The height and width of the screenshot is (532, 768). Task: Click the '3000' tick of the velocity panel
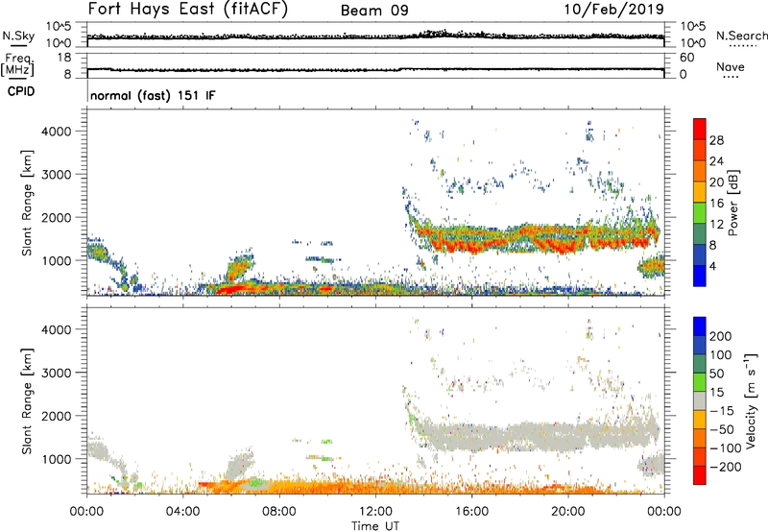tap(57, 373)
